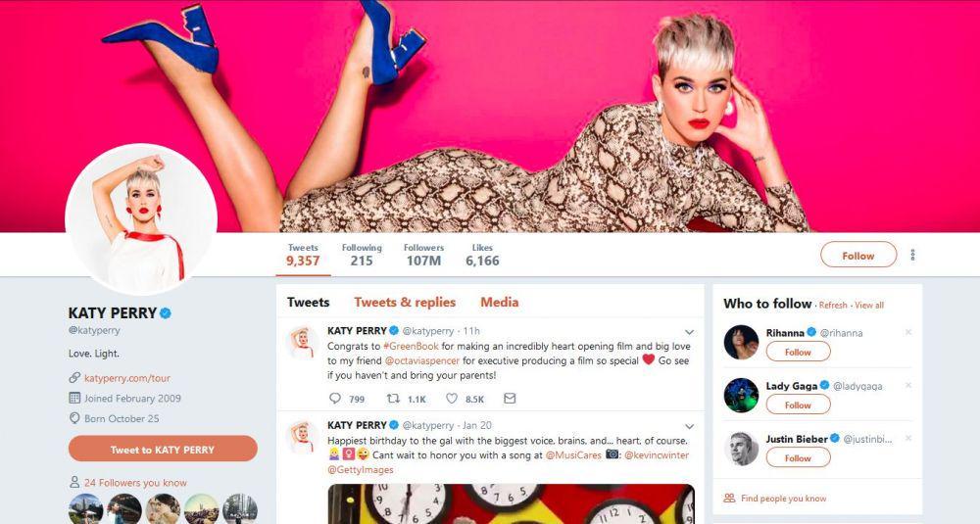The height and width of the screenshot is (524, 980).
Task: Open the Media tab
Action: pyautogui.click(x=500, y=303)
